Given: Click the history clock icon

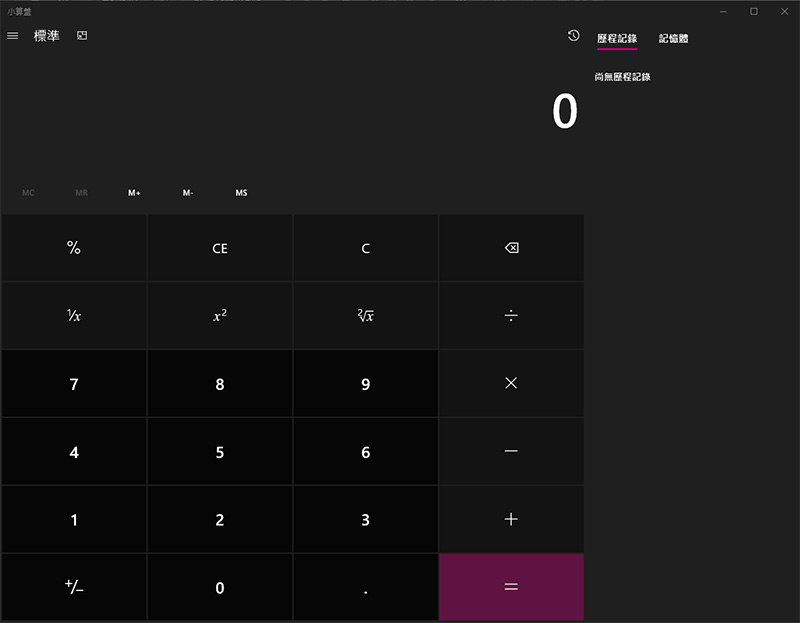Looking at the screenshot, I should 573,36.
